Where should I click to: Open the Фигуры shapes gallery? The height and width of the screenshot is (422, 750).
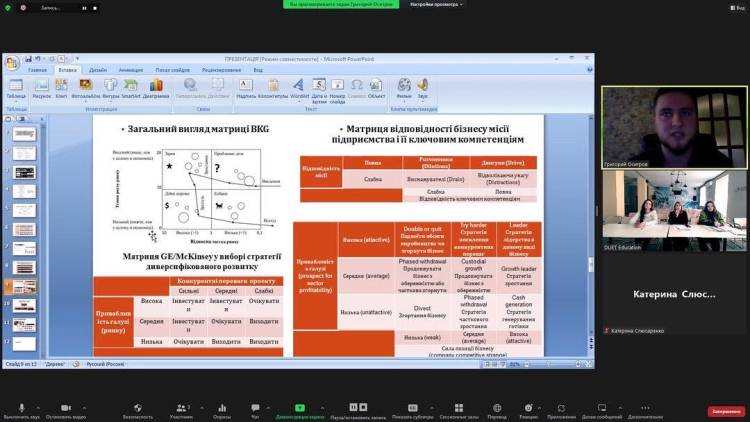110,87
